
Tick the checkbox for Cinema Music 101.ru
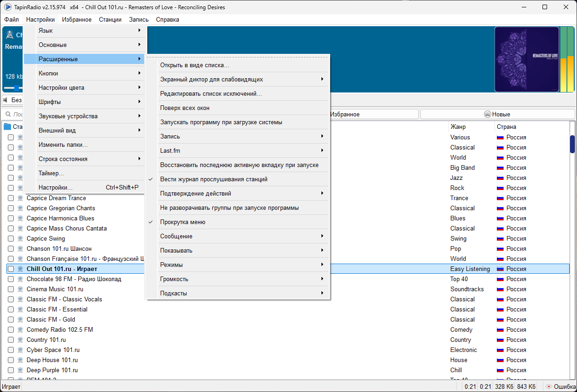click(x=11, y=289)
